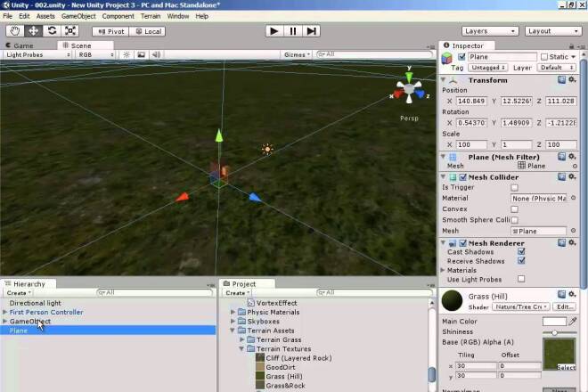Click mesh object picker circle in Mesh Filter

[575, 167]
